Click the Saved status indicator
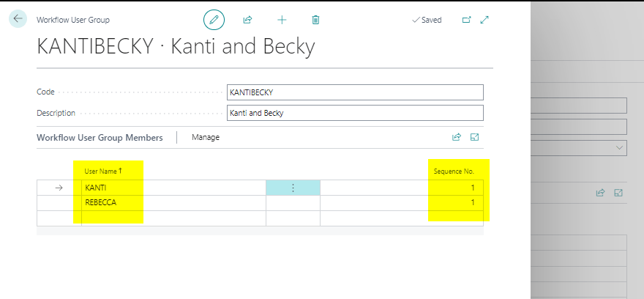 [x=427, y=20]
